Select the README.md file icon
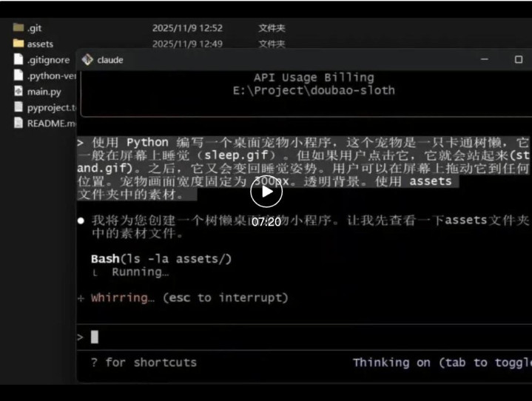 (18, 123)
